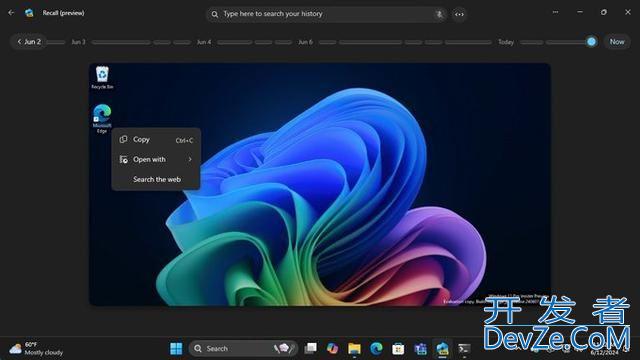This screenshot has width=640, height=360.
Task: Click the Recall app logo in title bar
Action: [29, 13]
